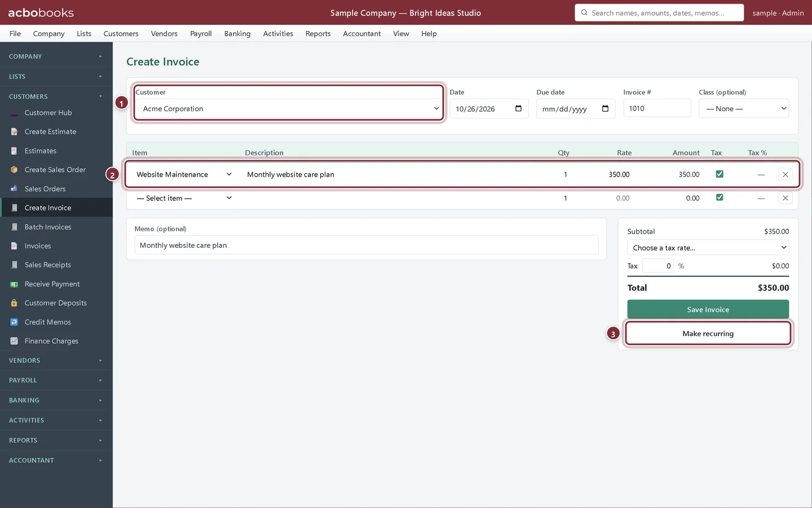812x508 pixels.
Task: Open the Due date calendar picker icon
Action: coord(605,108)
